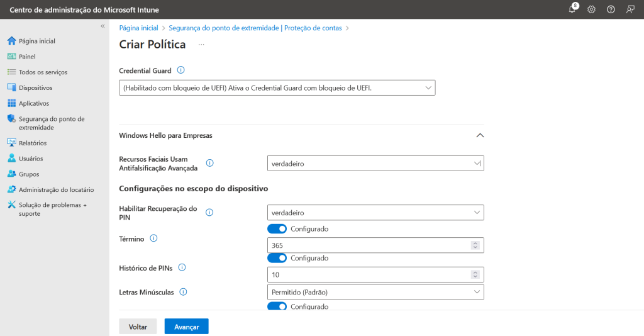Toggle Configurado switch below Letras Minúsculas

(277, 306)
